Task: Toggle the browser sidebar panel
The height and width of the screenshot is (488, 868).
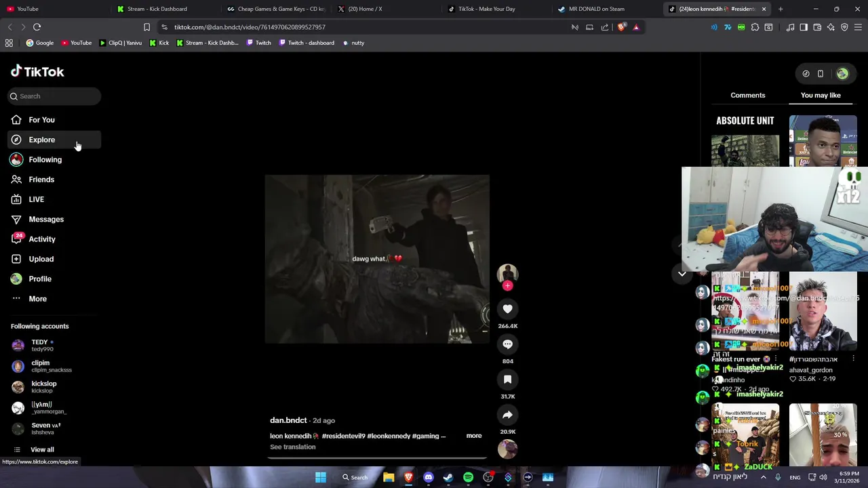Action: point(804,27)
